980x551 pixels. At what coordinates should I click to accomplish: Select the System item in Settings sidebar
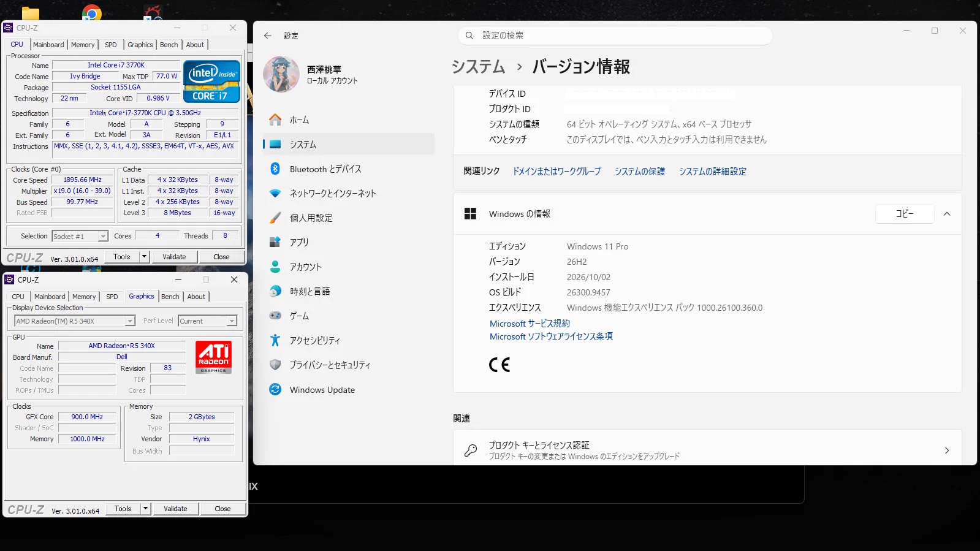tap(348, 144)
